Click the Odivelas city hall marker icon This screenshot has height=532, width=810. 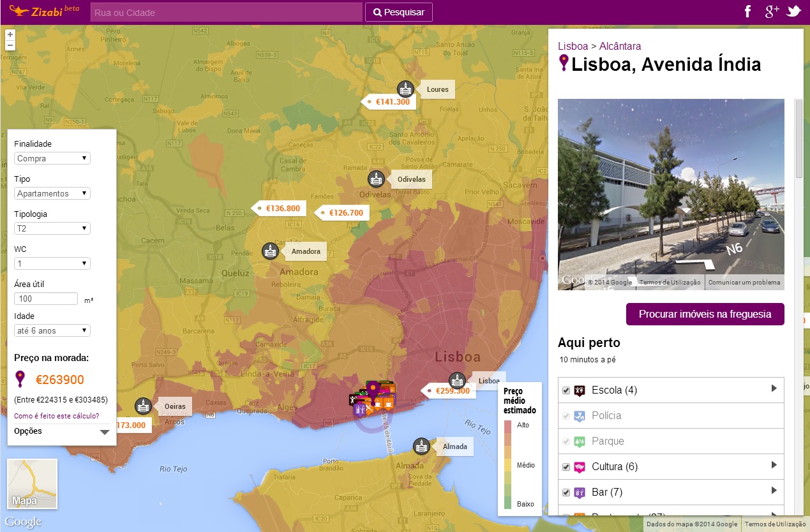376,179
